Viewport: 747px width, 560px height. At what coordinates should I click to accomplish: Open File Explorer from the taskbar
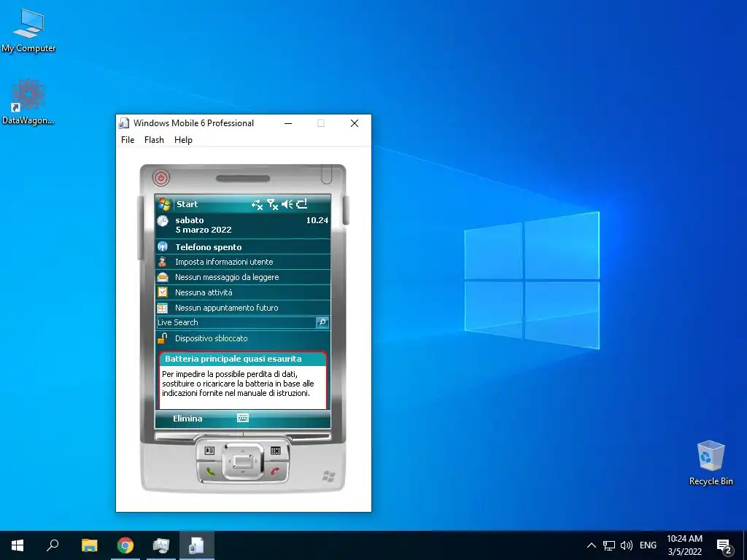pos(89,545)
